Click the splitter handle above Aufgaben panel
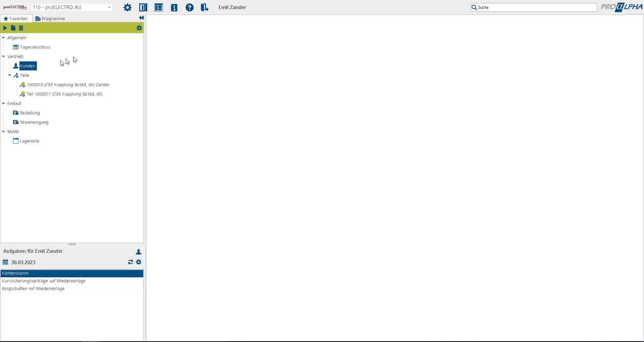Screen dimensions: 644x342 pos(72,244)
